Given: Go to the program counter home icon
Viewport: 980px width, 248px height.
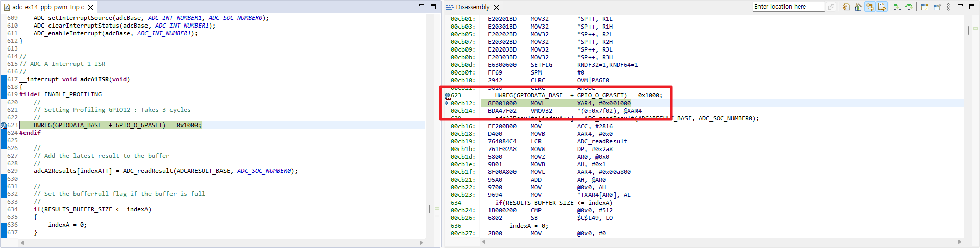Looking at the screenshot, I should (x=858, y=7).
